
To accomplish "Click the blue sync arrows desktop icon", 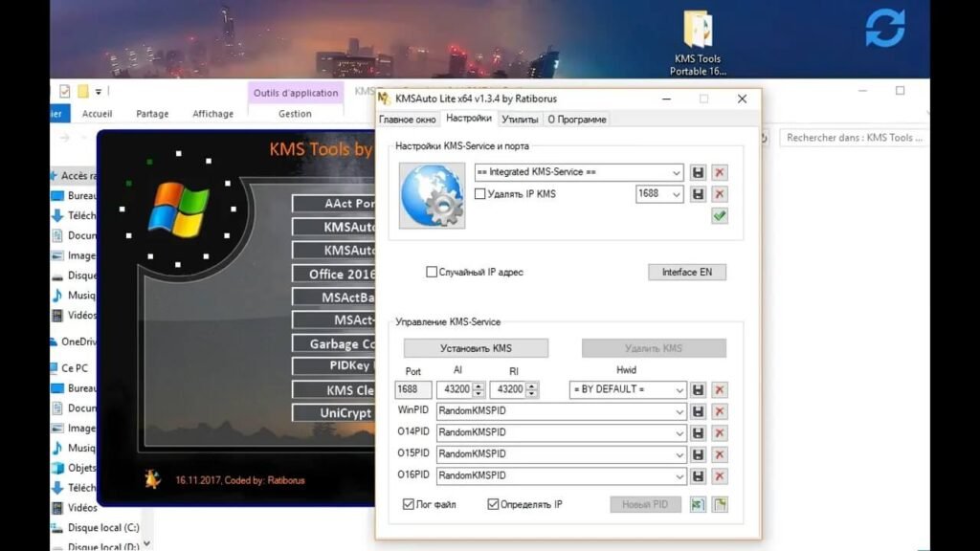I will pyautogui.click(x=885, y=28).
